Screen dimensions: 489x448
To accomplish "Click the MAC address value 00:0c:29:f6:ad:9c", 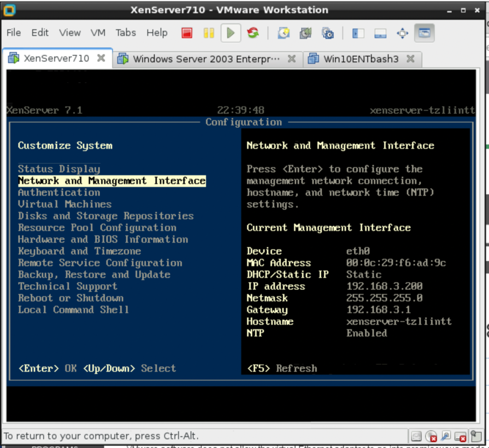I will (396, 263).
